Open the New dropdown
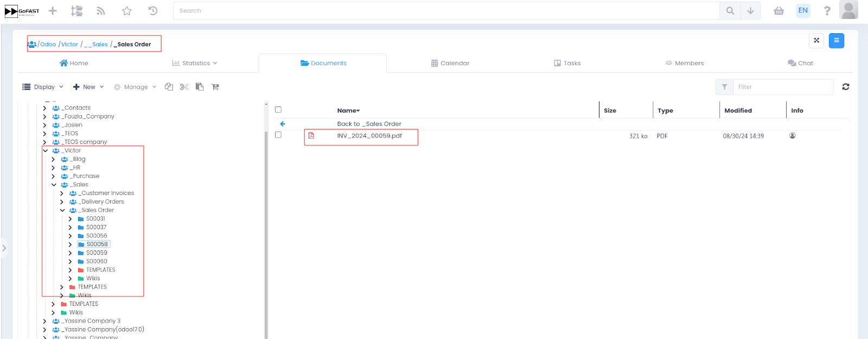Image resolution: width=868 pixels, height=339 pixels. click(88, 87)
